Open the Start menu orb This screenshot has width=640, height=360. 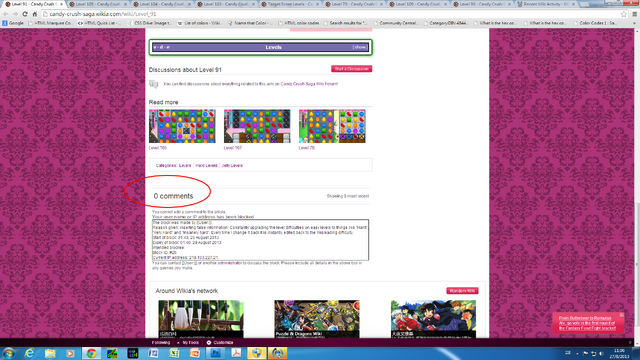[x=9, y=353]
